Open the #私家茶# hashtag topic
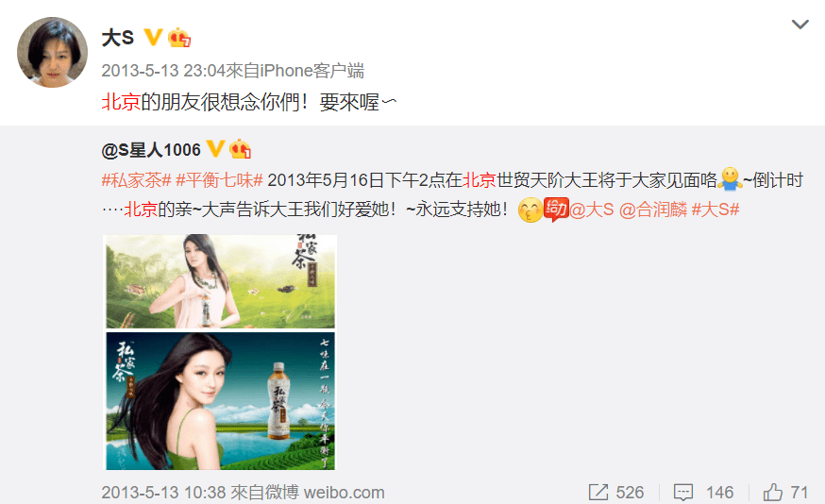The image size is (825, 504). coord(136,180)
